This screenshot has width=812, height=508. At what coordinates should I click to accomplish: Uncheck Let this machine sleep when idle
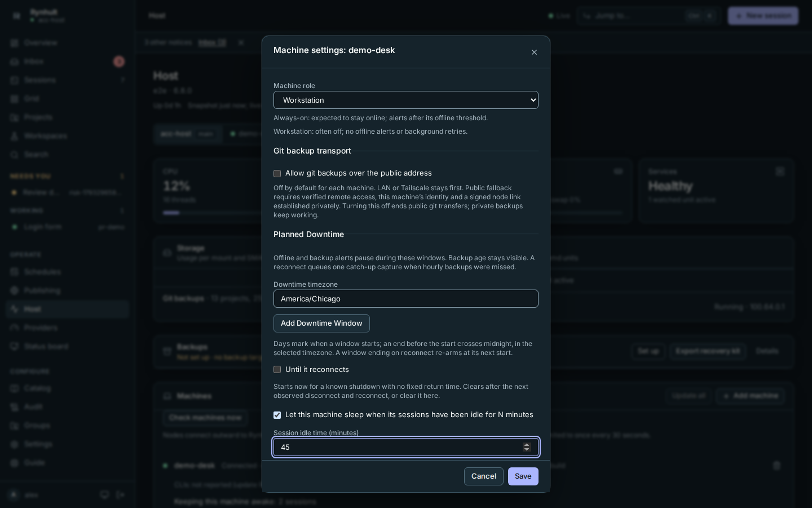click(277, 415)
